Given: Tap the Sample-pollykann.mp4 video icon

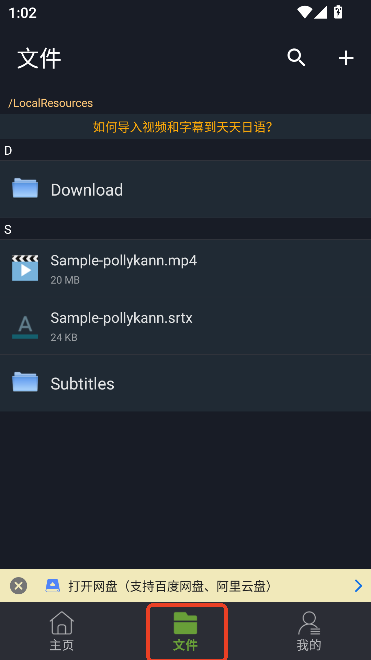Looking at the screenshot, I should (25, 268).
